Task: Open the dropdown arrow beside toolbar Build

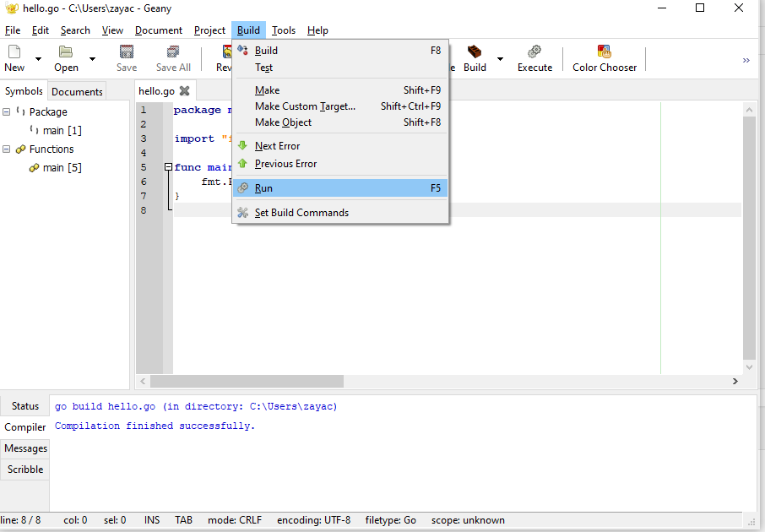Action: (500, 59)
